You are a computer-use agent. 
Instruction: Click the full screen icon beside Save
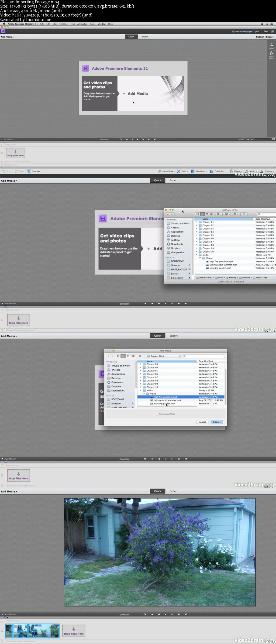[272, 31]
